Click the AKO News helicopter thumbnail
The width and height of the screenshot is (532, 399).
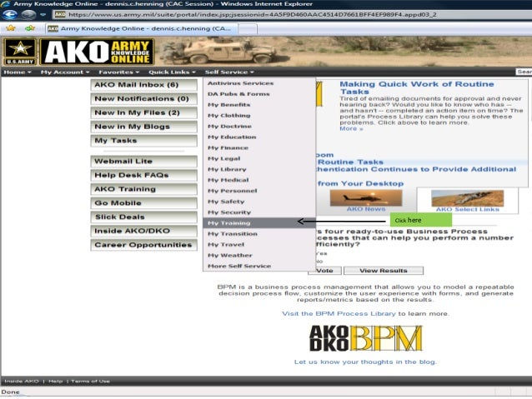[366, 198]
